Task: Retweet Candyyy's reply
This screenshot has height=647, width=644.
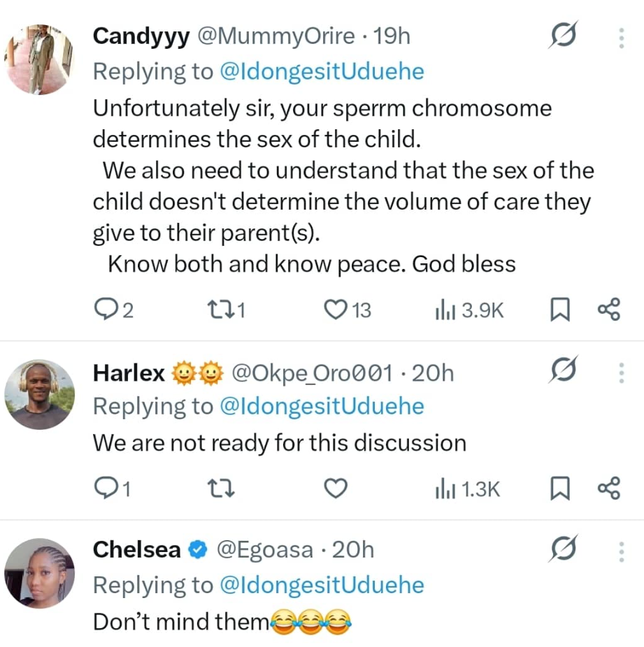Action: click(x=219, y=310)
